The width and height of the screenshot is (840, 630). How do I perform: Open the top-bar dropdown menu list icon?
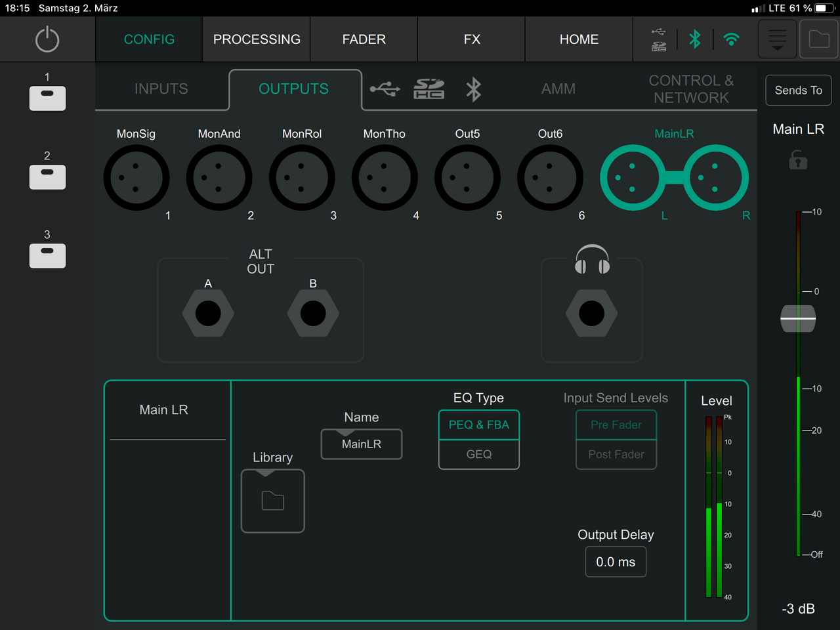pos(777,39)
